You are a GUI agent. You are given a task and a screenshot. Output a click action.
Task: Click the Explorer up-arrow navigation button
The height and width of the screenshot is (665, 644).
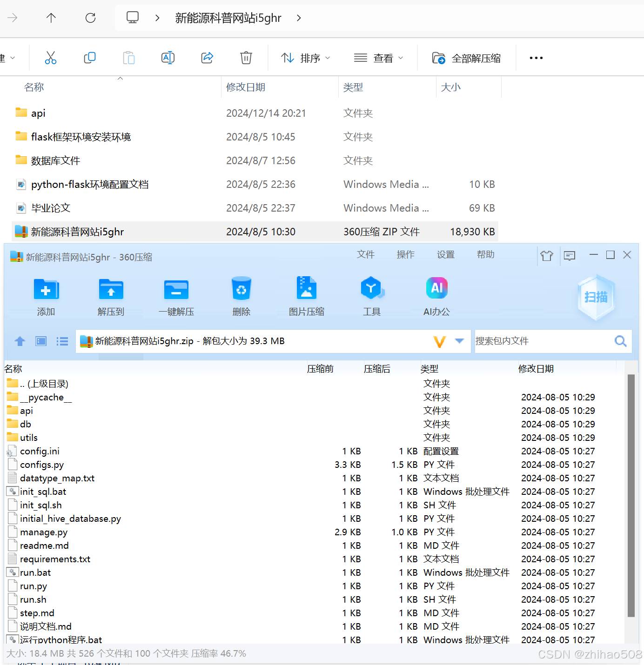pos(51,18)
